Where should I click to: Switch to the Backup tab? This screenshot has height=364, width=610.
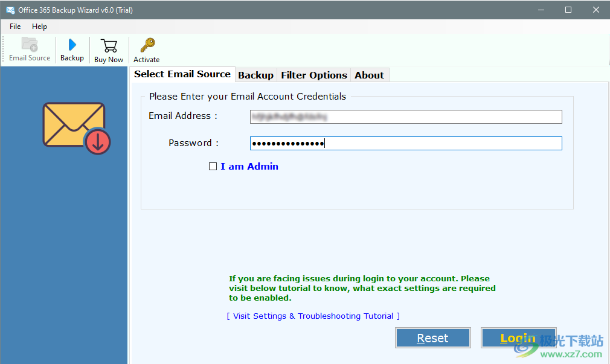click(x=255, y=74)
